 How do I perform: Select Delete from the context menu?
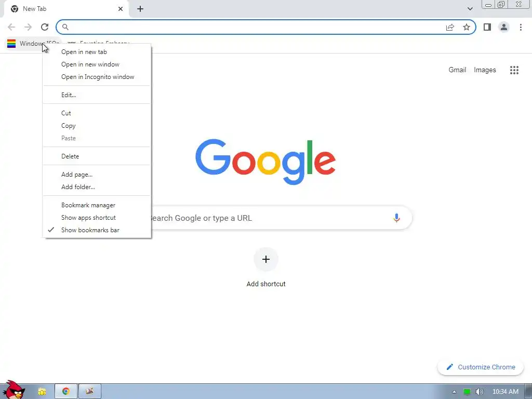tap(97, 156)
